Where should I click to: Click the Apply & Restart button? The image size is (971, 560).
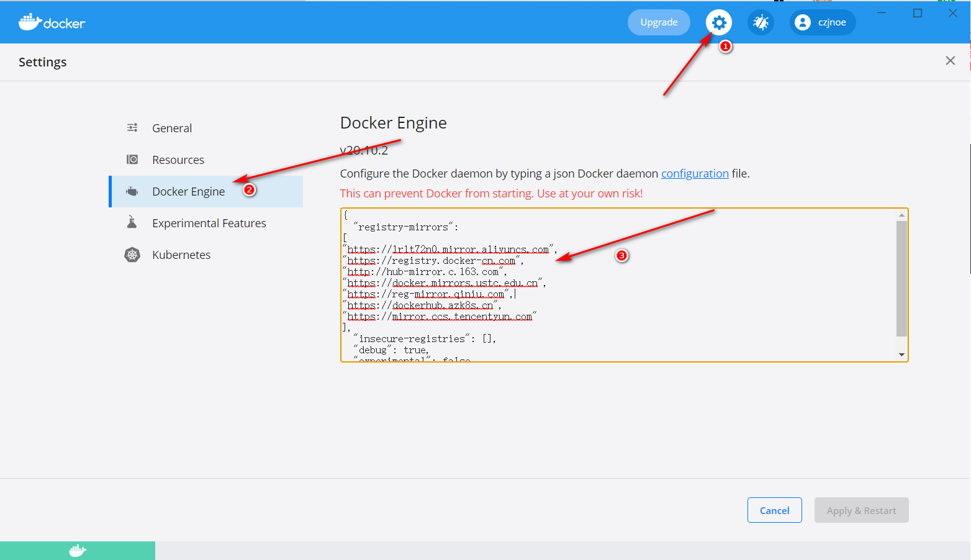coord(861,510)
